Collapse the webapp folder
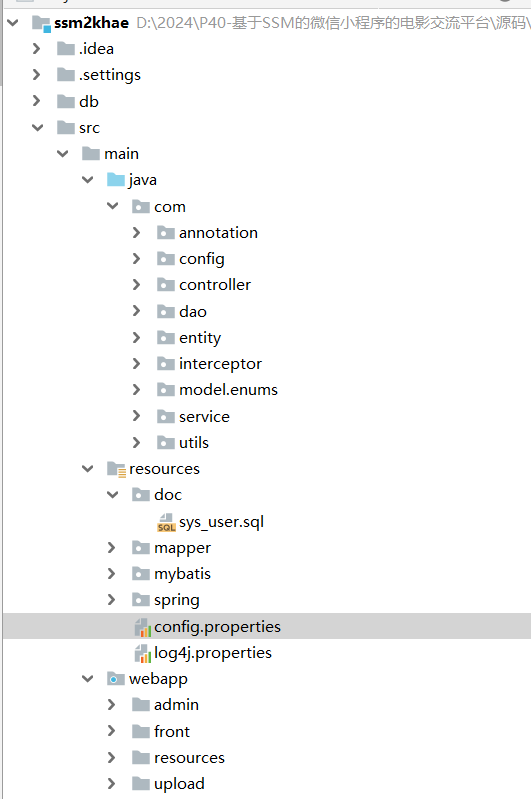 tap(87, 678)
